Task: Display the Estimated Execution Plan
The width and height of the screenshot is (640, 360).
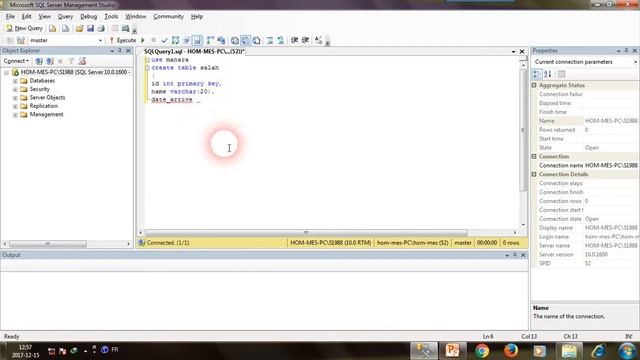Action: point(176,40)
